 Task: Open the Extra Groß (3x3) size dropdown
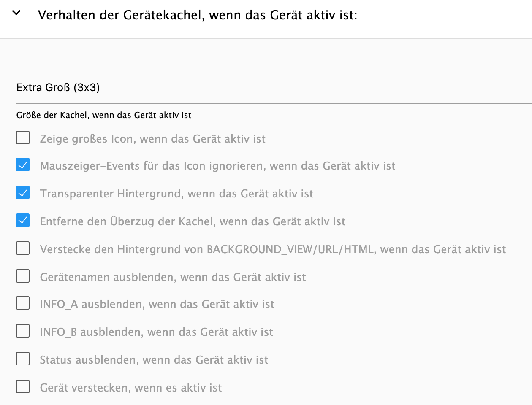tap(274, 88)
